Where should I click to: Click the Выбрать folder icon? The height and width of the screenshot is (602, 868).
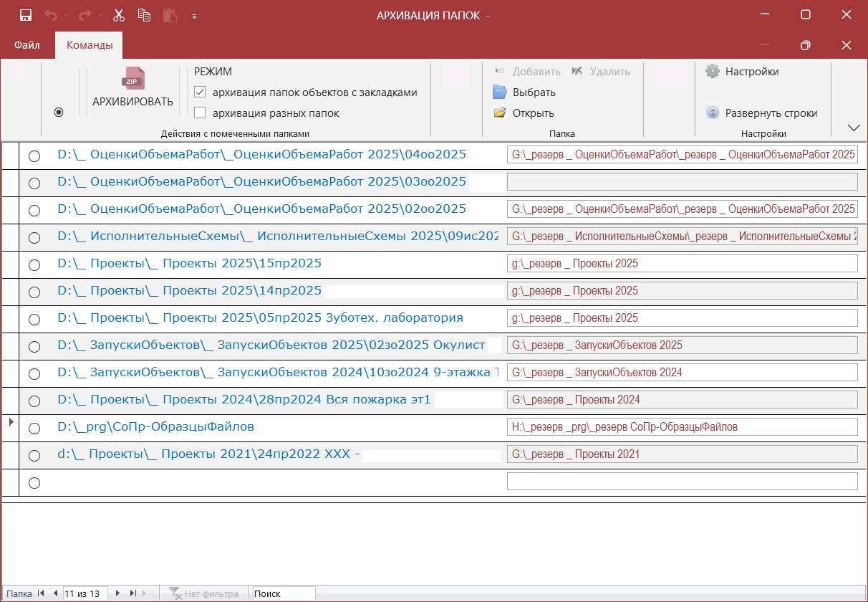[500, 92]
